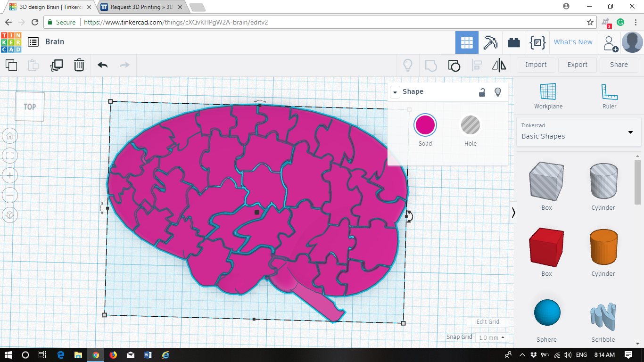
Task: Open Windows Start menu
Action: (x=8, y=354)
